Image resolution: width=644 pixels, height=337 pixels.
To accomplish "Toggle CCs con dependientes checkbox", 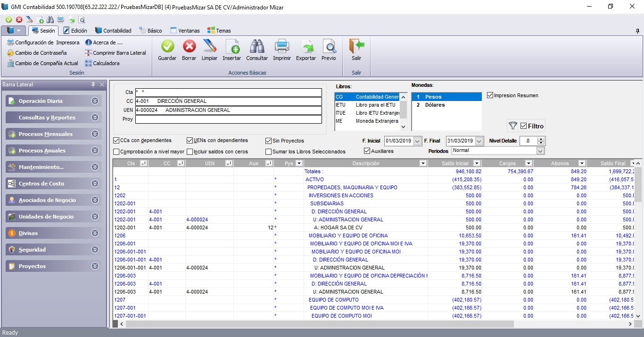I will click(116, 141).
